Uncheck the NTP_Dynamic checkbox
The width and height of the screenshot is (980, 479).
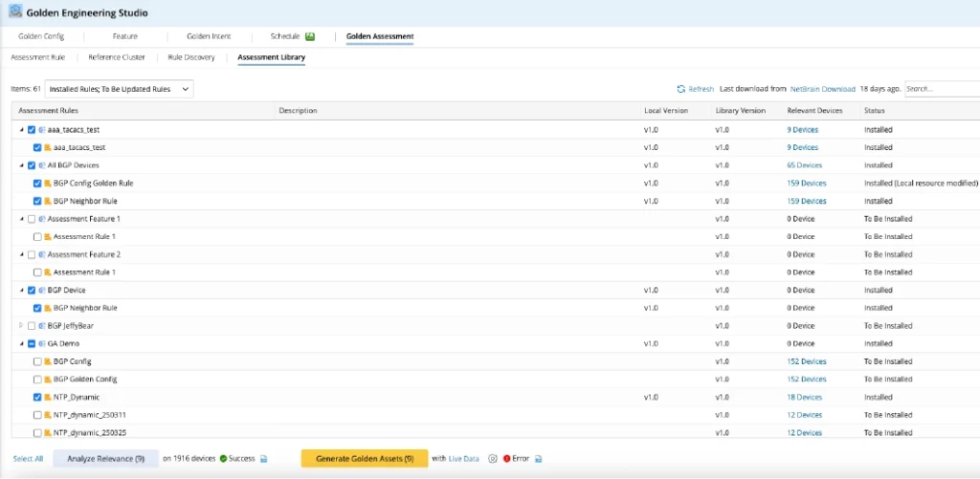coord(37,397)
